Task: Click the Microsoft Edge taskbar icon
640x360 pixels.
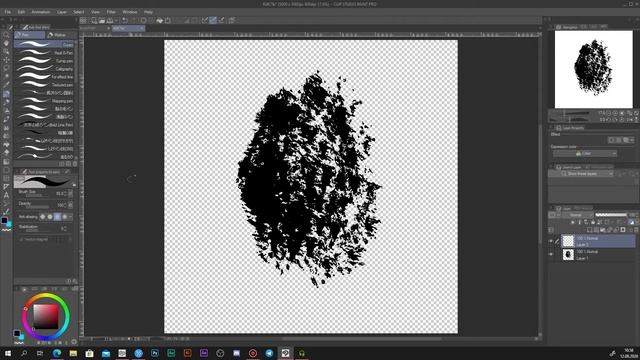Action: point(57,353)
